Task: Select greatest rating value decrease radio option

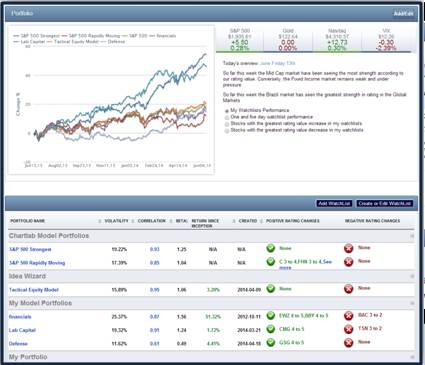Action: [227, 131]
